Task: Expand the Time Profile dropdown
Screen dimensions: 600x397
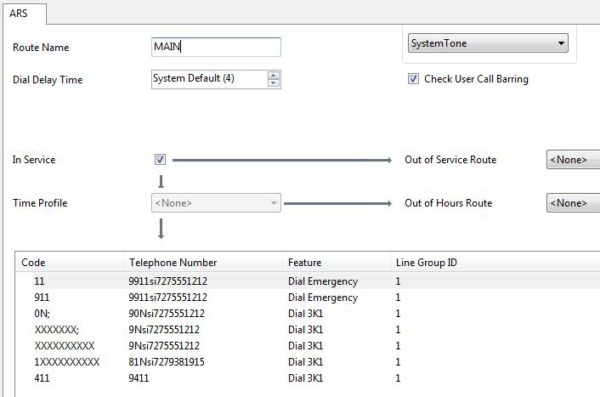Action: click(216, 203)
